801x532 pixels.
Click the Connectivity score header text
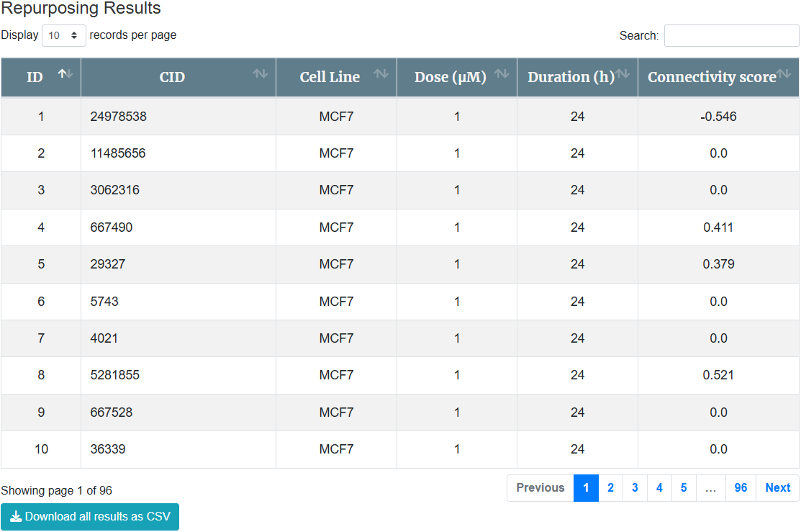coord(712,77)
